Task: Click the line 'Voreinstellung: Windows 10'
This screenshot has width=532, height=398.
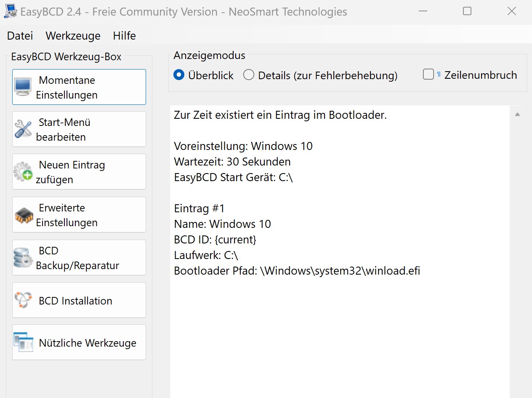Action: coord(243,146)
